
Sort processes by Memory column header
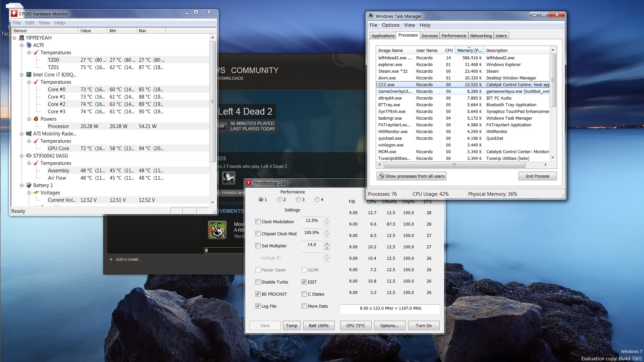[x=469, y=50]
